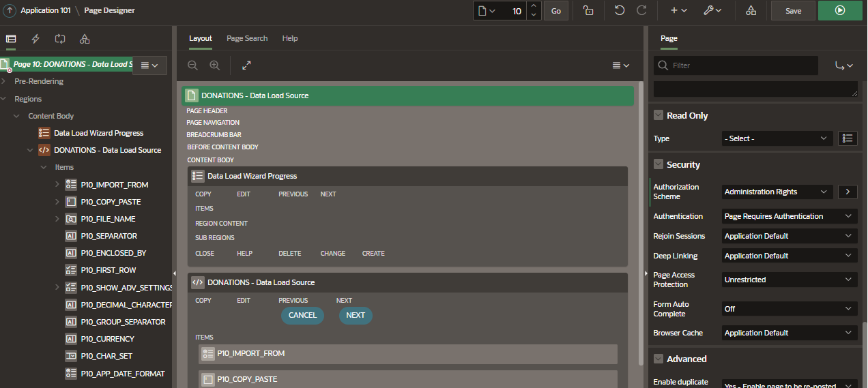Click the P10_FILE_NAME item icon in tree

point(71,219)
